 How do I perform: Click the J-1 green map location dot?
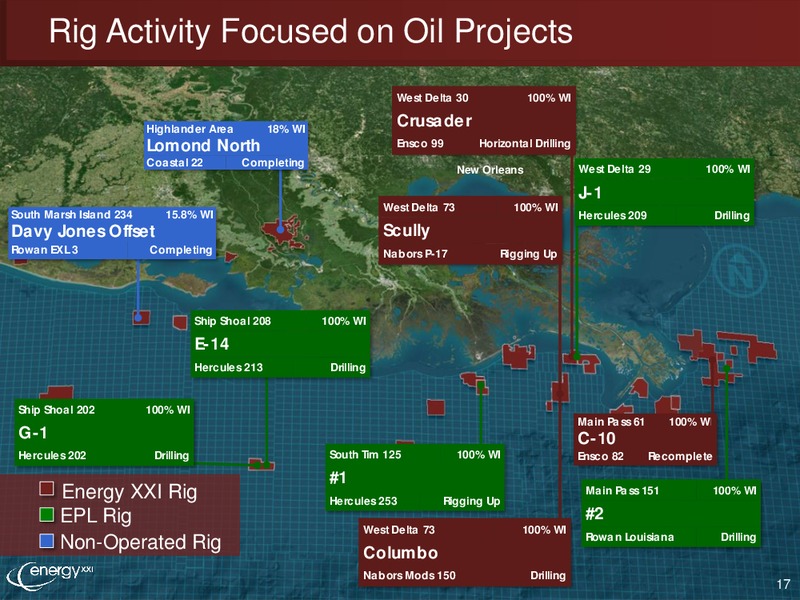[x=576, y=356]
